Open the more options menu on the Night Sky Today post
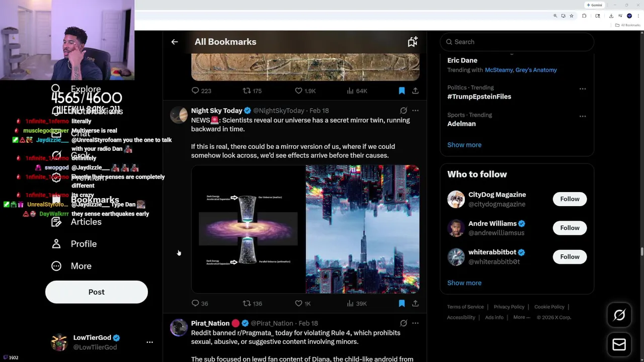 pos(415,111)
